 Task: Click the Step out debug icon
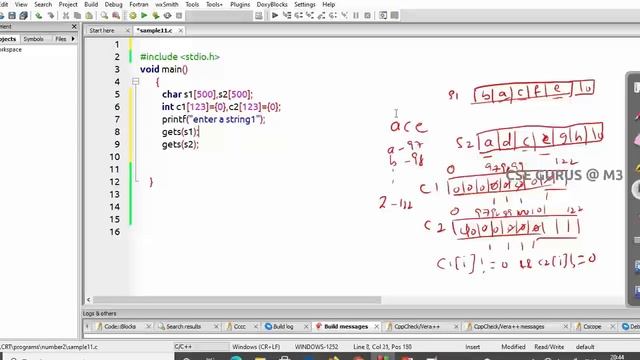[321, 16]
